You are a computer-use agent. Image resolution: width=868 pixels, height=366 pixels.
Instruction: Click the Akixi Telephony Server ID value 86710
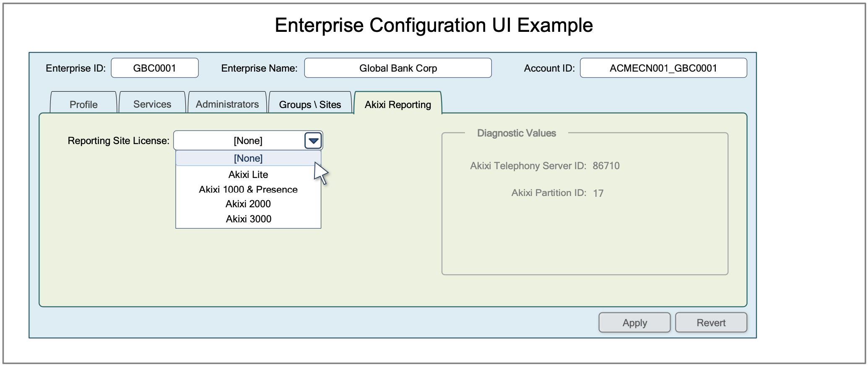pyautogui.click(x=606, y=166)
